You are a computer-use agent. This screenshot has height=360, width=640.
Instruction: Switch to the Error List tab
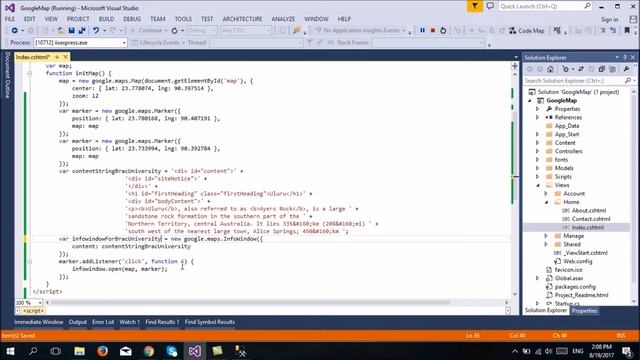click(103, 322)
